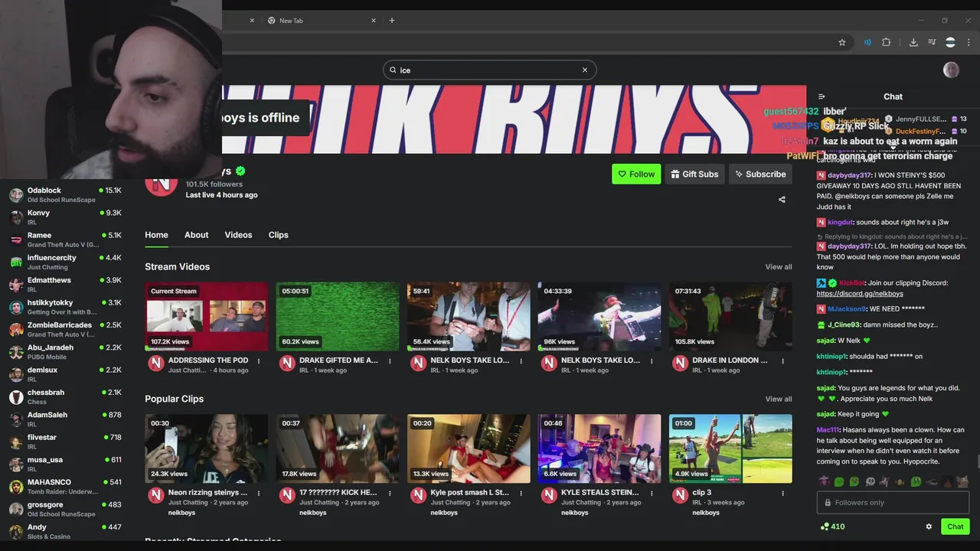
Task: Open grossgore channel in sidebar
Action: (65, 509)
